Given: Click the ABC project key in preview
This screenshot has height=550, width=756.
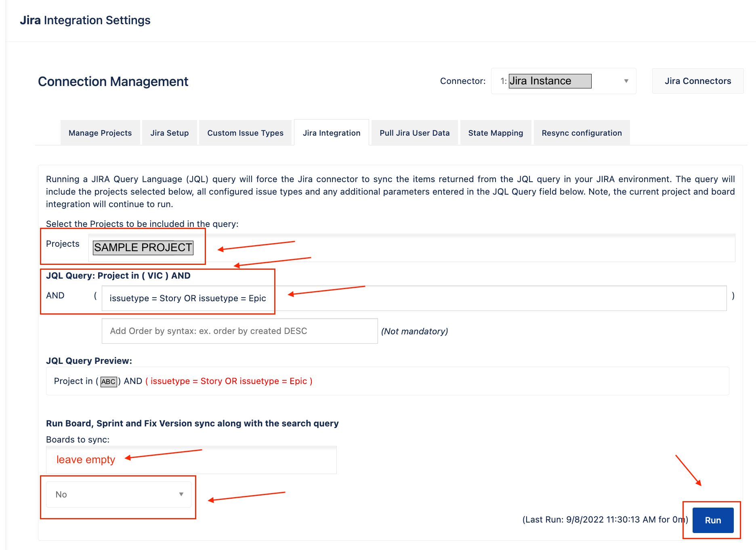Looking at the screenshot, I should click(x=109, y=382).
